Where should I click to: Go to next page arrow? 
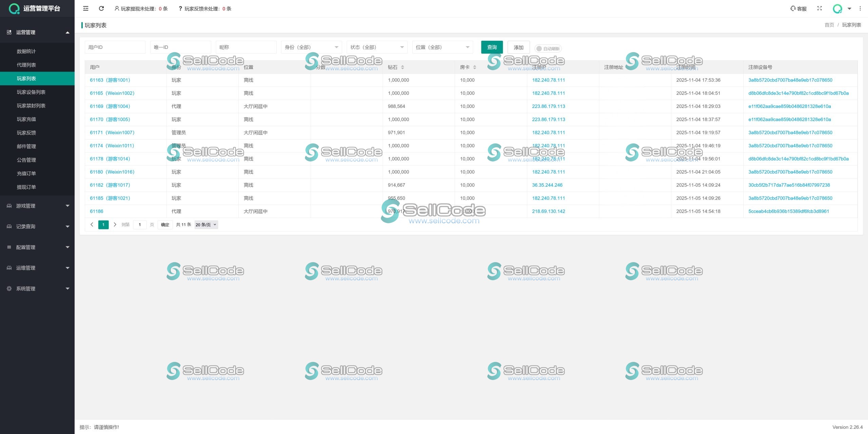coord(115,225)
